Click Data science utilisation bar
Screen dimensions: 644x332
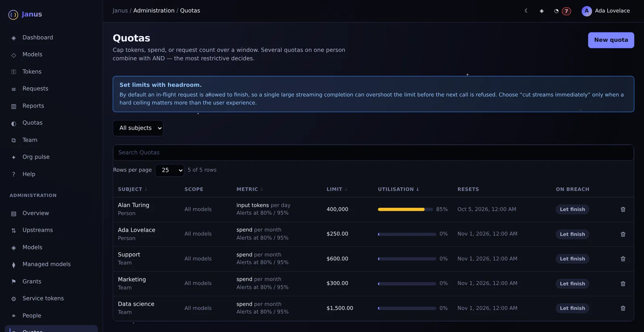pos(407,308)
